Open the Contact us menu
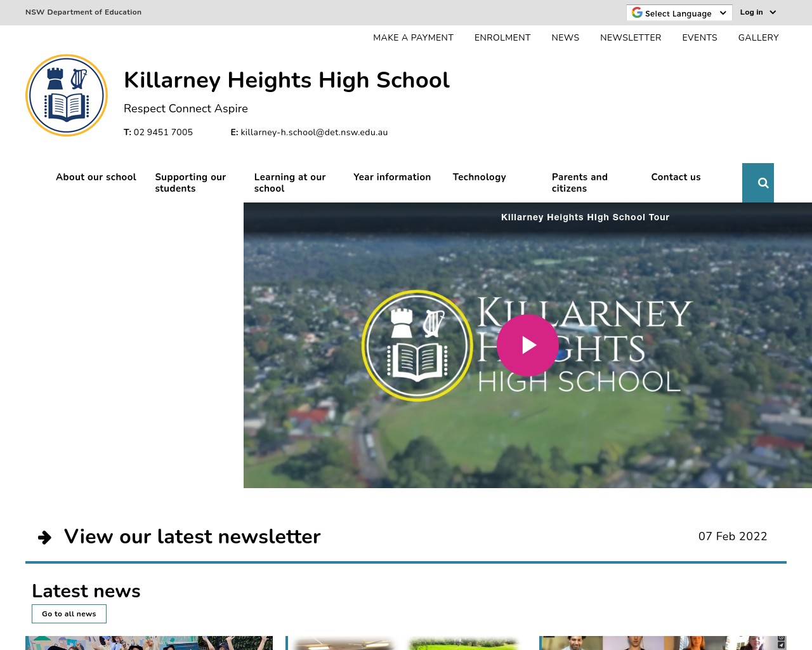 click(676, 177)
